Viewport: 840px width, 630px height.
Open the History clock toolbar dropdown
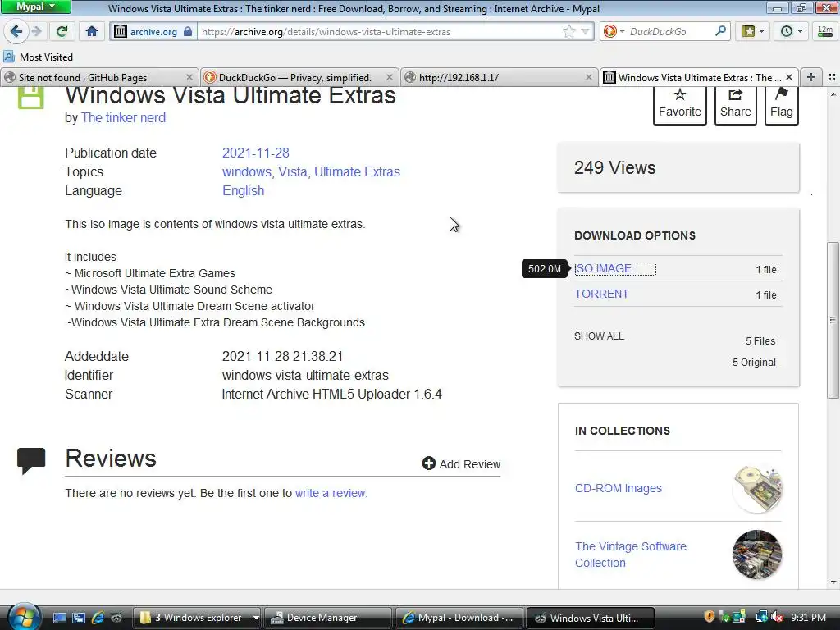(x=792, y=32)
